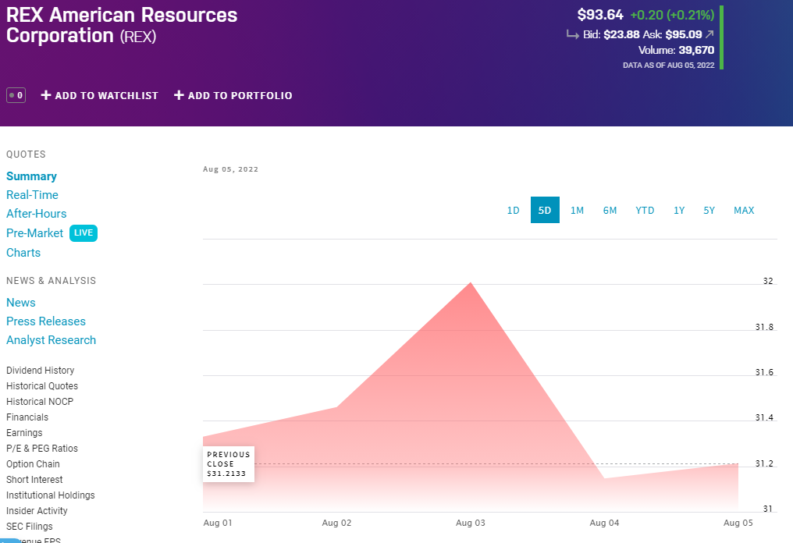Viewport: 793px width, 543px height.
Task: Open Historical Quotes
Action: click(x=42, y=386)
